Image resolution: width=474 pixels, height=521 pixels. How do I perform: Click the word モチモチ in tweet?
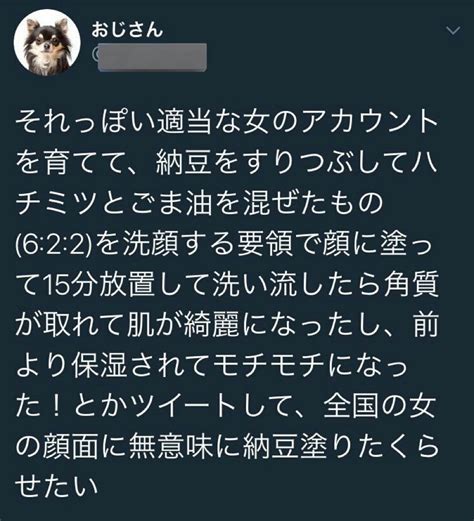click(x=268, y=366)
